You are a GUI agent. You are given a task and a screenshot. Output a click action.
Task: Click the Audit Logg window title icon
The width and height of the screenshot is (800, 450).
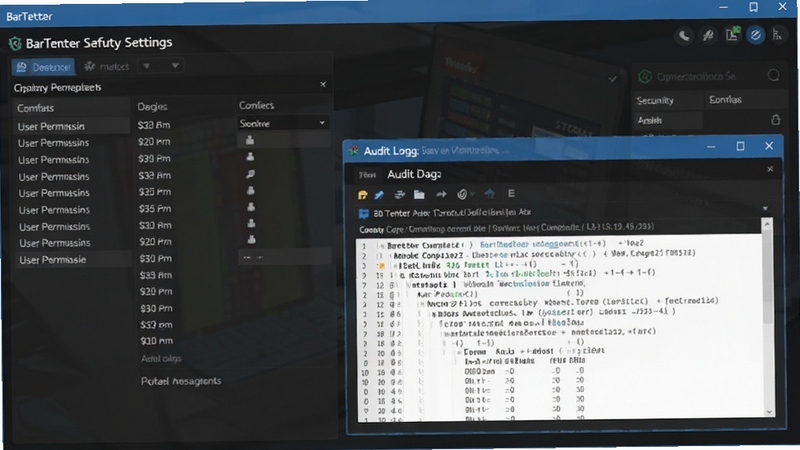[354, 151]
